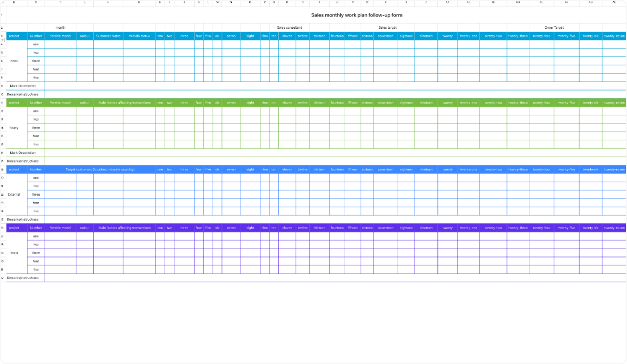Select the 'heavy' project cell
Image resolution: width=627 pixels, height=364 pixels.
(x=14, y=128)
